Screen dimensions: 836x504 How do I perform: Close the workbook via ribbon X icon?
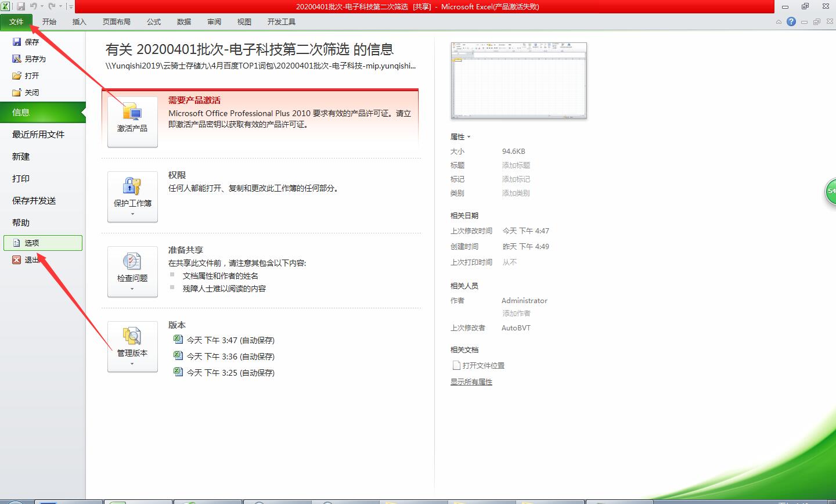[x=829, y=22]
